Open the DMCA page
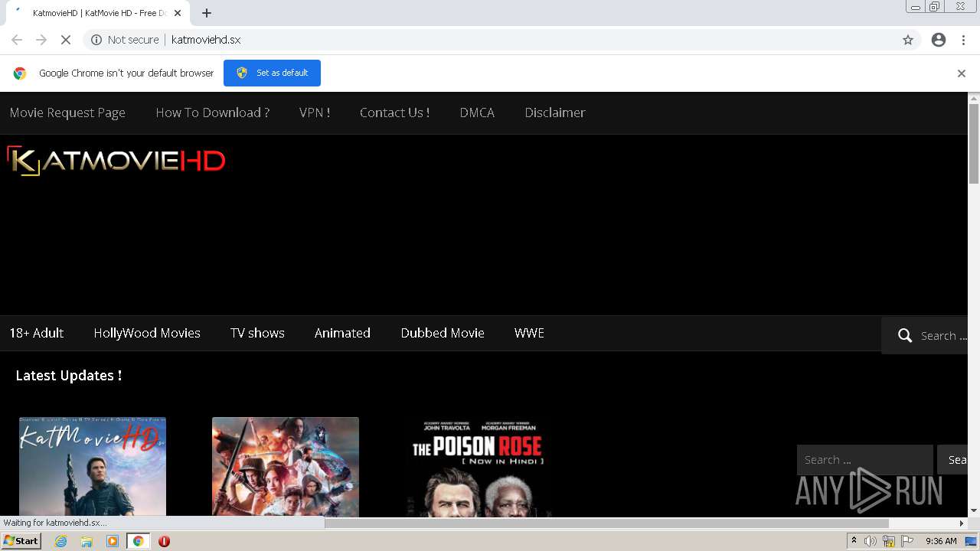 pyautogui.click(x=477, y=112)
